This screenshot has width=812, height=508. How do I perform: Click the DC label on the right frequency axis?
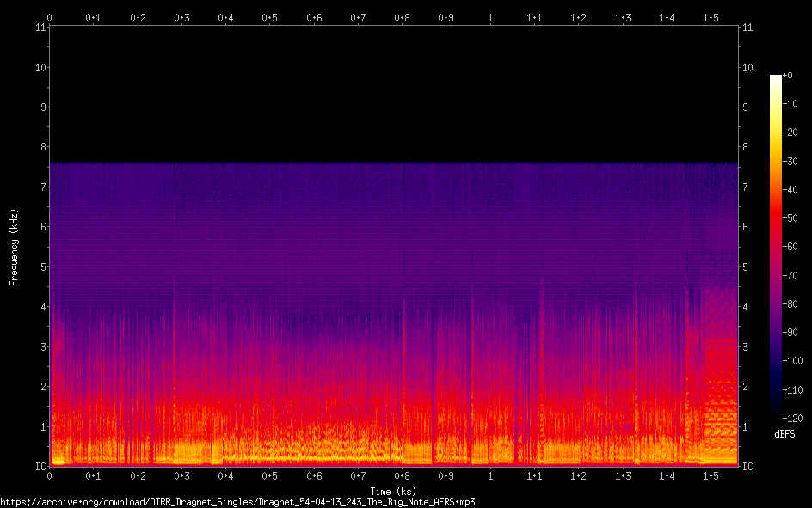click(747, 467)
